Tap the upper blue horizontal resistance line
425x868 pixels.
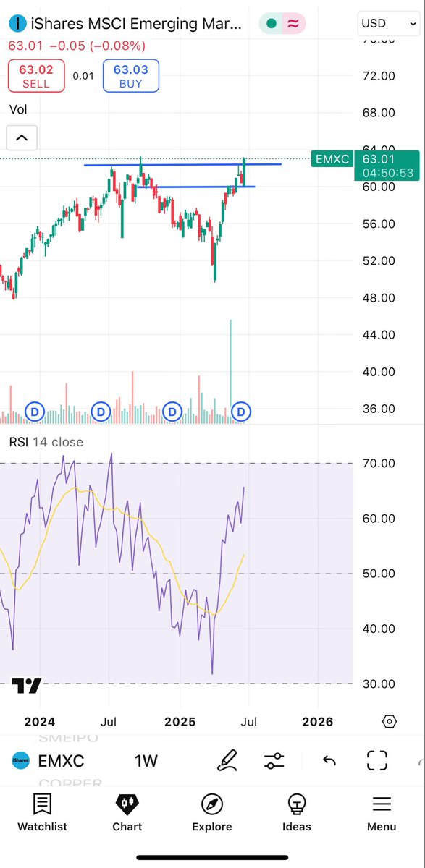tap(182, 165)
